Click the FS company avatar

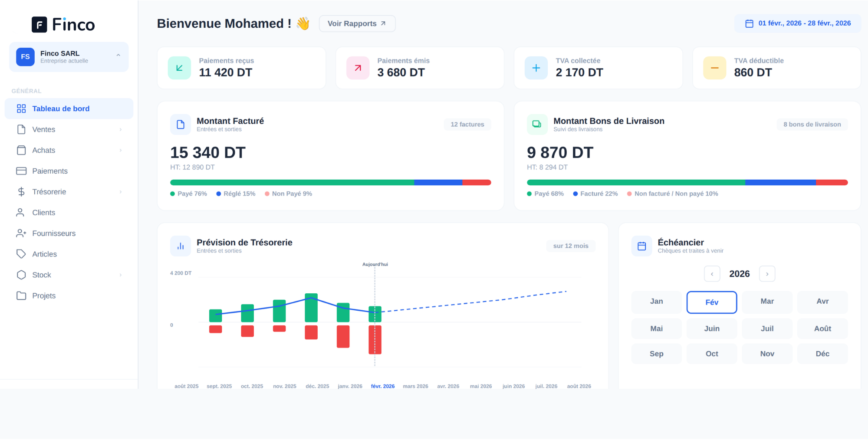[x=25, y=57]
